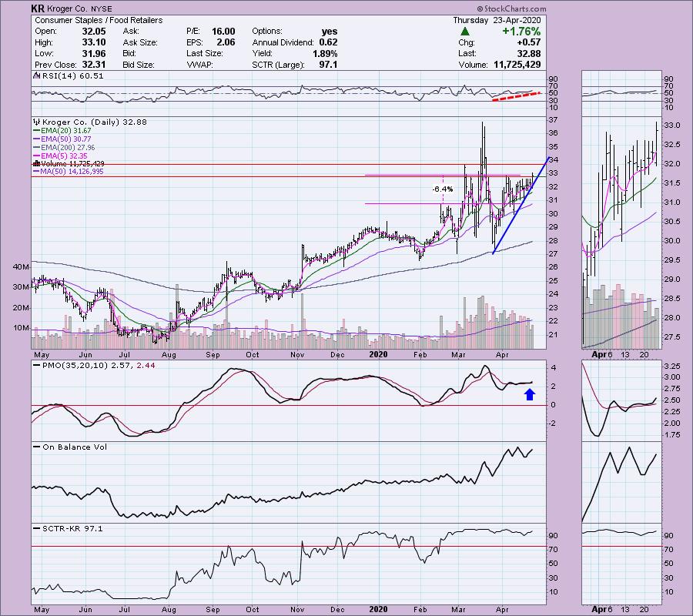Click the Apr 6 label in zoom panel

point(602,354)
